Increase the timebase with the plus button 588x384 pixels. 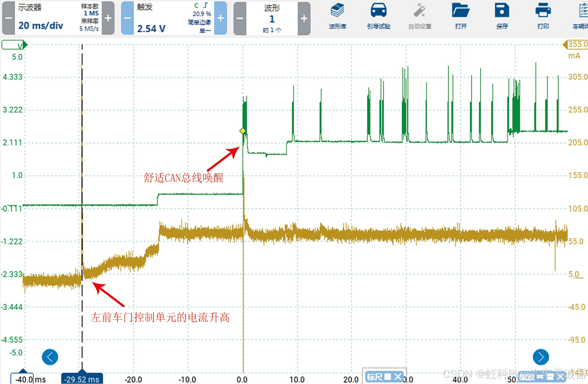(x=108, y=18)
